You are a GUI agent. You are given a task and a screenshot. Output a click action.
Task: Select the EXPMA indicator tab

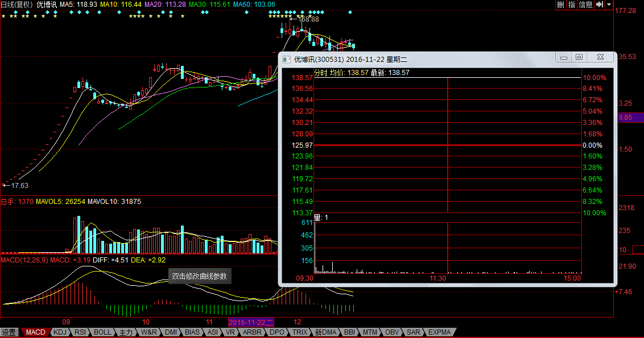(x=439, y=332)
